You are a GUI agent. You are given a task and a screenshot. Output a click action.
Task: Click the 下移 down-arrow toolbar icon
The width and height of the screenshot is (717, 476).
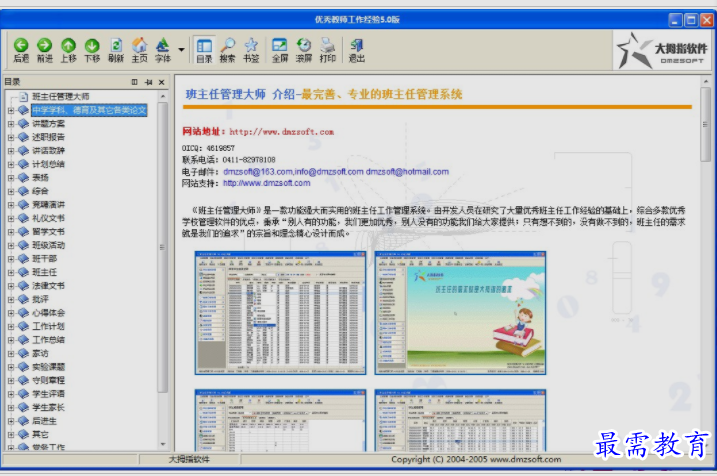92,50
